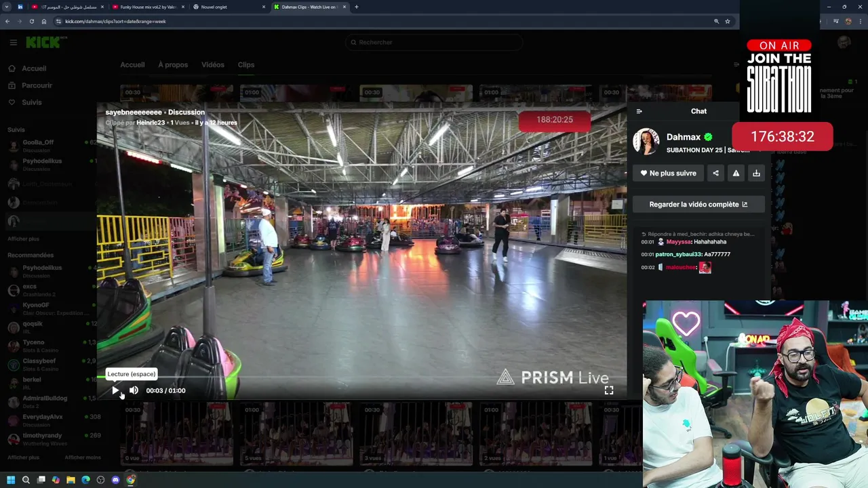Report the clip with warning icon
Image resolution: width=868 pixels, height=488 pixels.
coord(736,173)
